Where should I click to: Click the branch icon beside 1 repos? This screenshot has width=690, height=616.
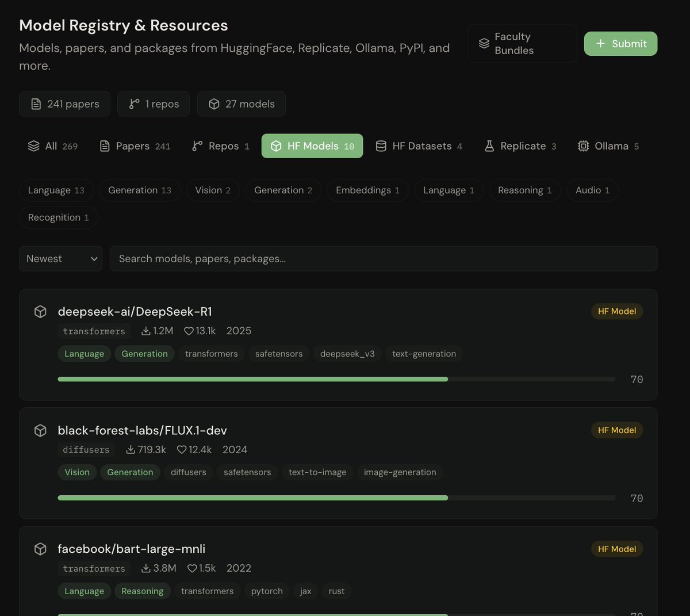(x=134, y=104)
